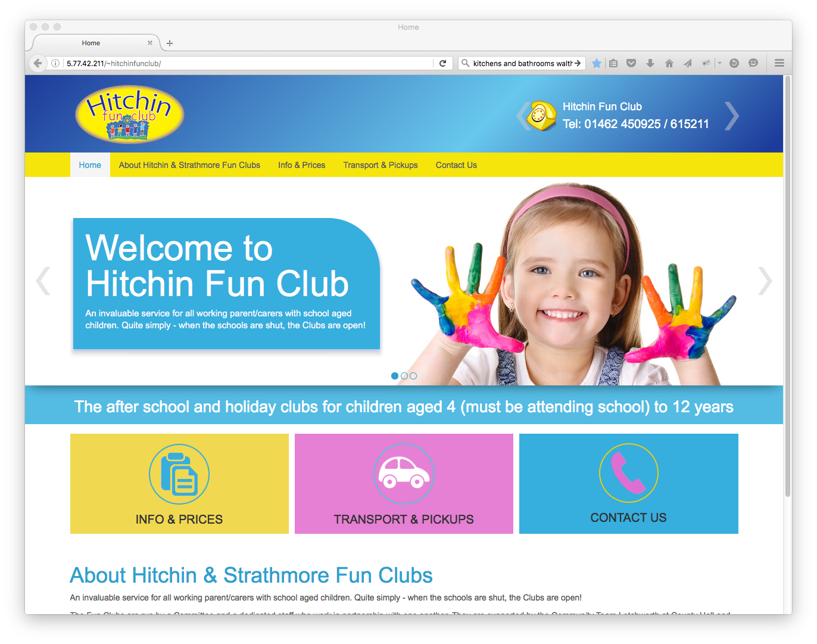Screen dimensions: 817x644
Task: Open site information icon in address bar
Action: click(55, 63)
